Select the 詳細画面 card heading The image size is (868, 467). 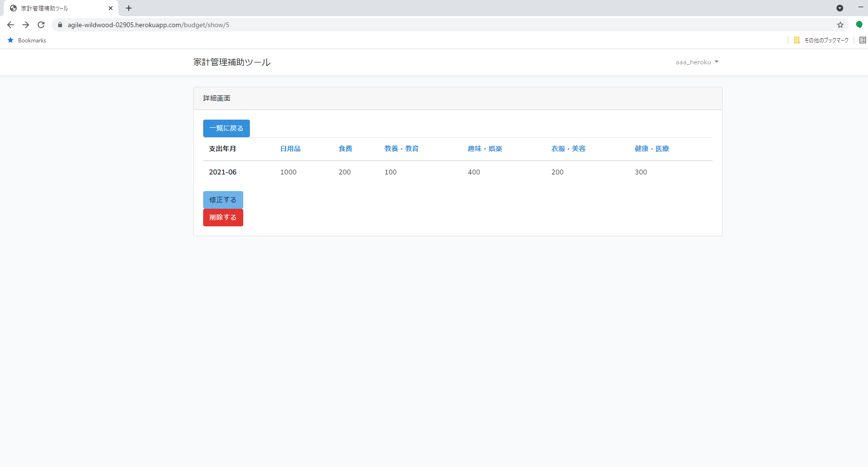click(x=217, y=98)
